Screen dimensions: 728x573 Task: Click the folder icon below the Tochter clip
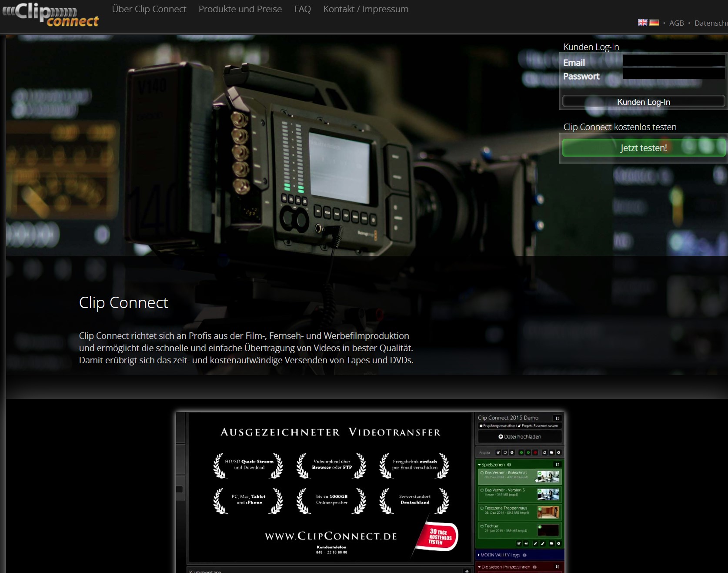coord(551,543)
